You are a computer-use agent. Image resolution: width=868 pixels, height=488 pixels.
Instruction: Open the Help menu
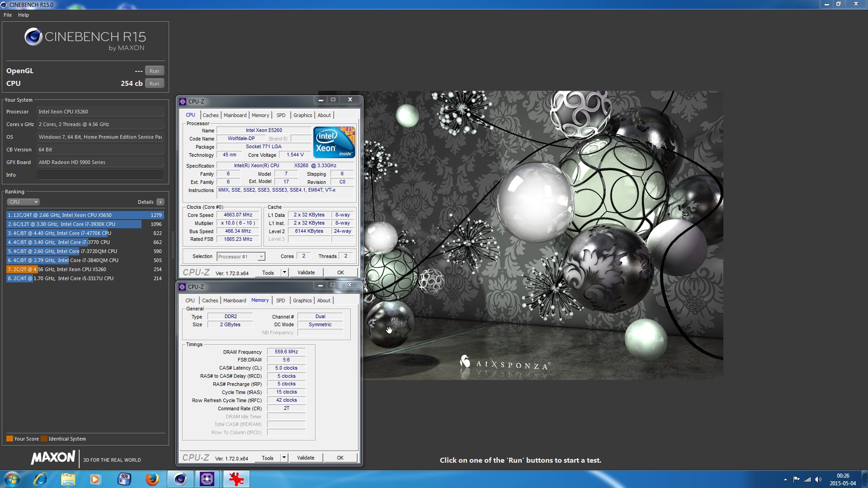pos(24,15)
